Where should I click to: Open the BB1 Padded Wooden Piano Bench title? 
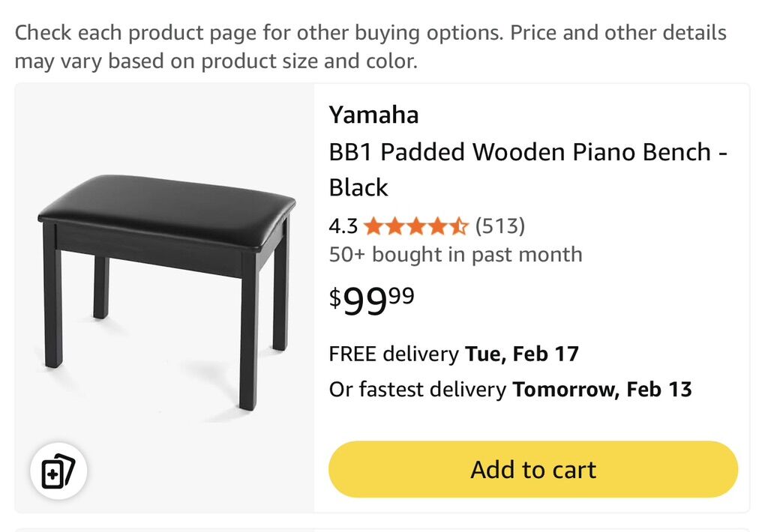click(528, 153)
